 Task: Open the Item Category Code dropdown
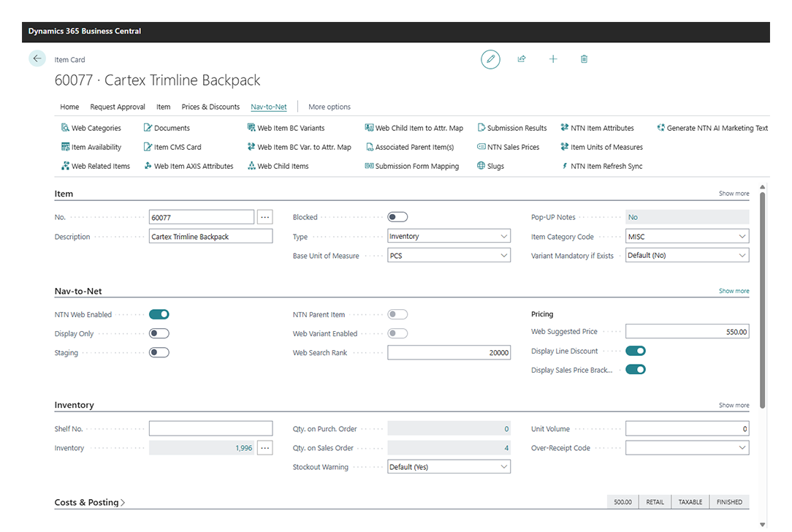[687, 237]
